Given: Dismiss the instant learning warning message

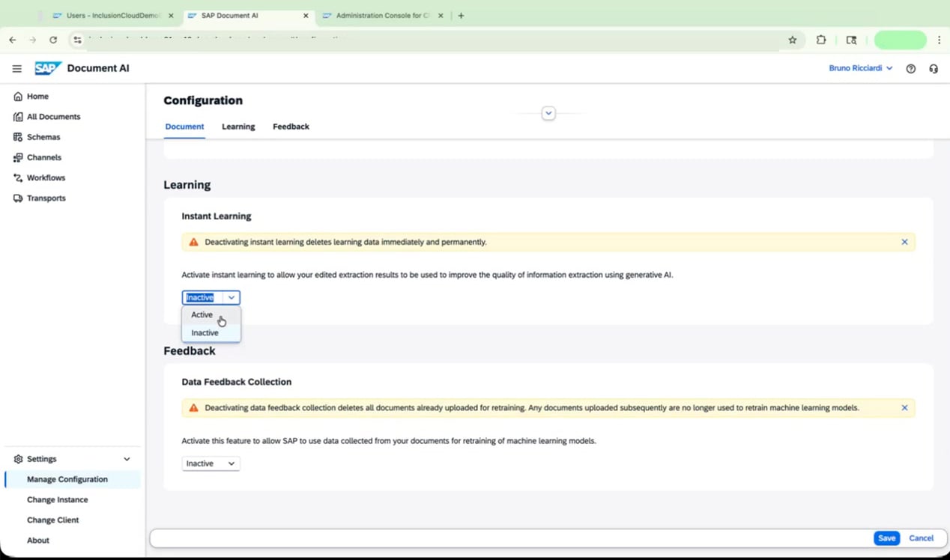Looking at the screenshot, I should coord(904,242).
